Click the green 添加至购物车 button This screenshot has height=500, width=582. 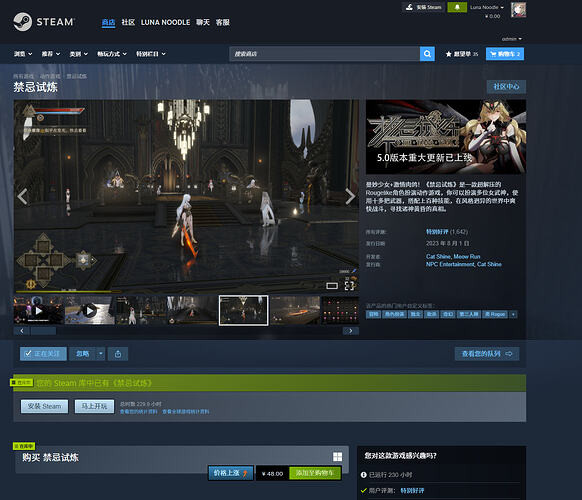(x=315, y=473)
